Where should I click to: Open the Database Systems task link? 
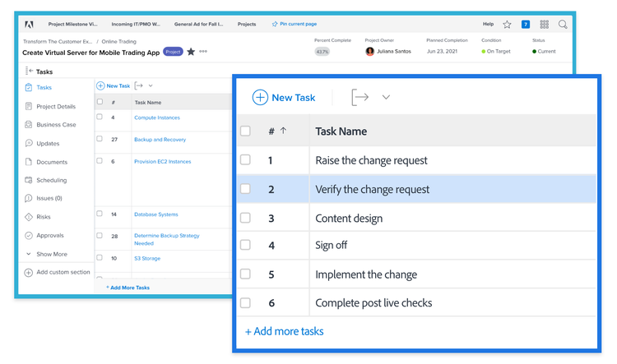click(x=156, y=214)
